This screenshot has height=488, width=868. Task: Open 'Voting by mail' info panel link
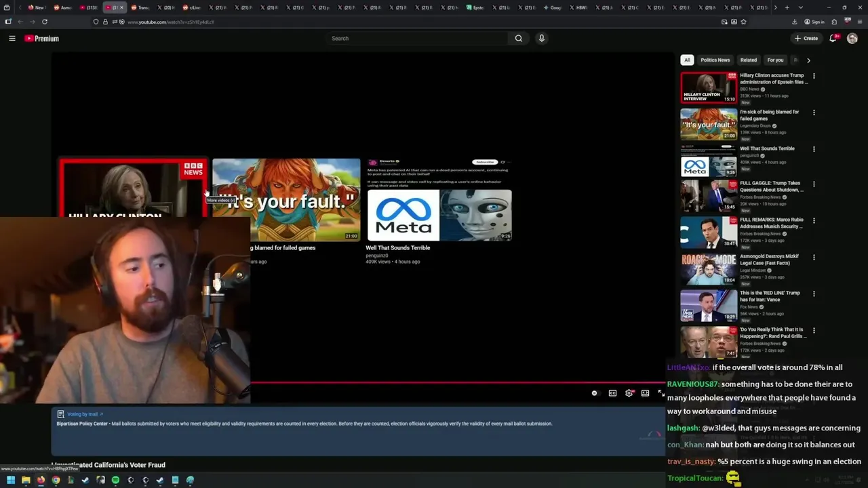[85, 414]
